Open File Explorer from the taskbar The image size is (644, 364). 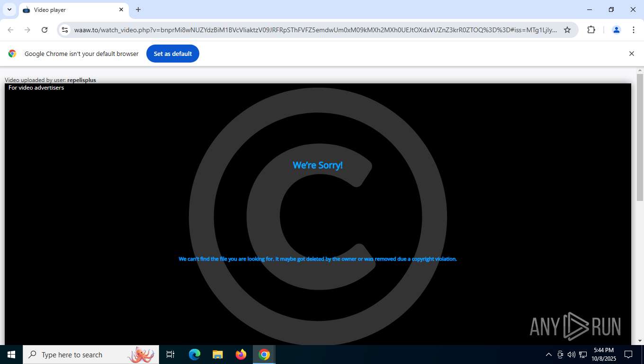click(218, 355)
